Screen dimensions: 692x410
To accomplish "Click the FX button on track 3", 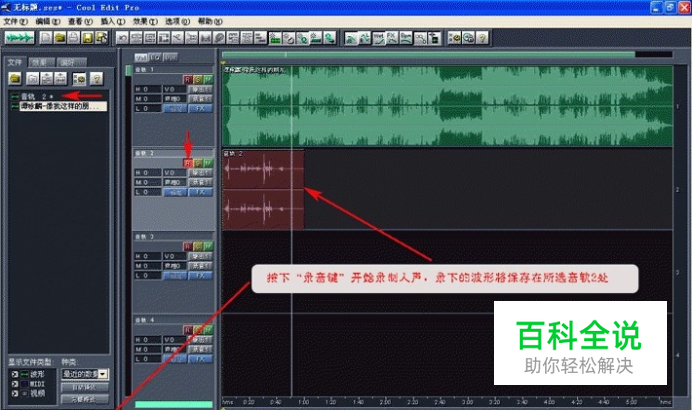I will click(200, 275).
